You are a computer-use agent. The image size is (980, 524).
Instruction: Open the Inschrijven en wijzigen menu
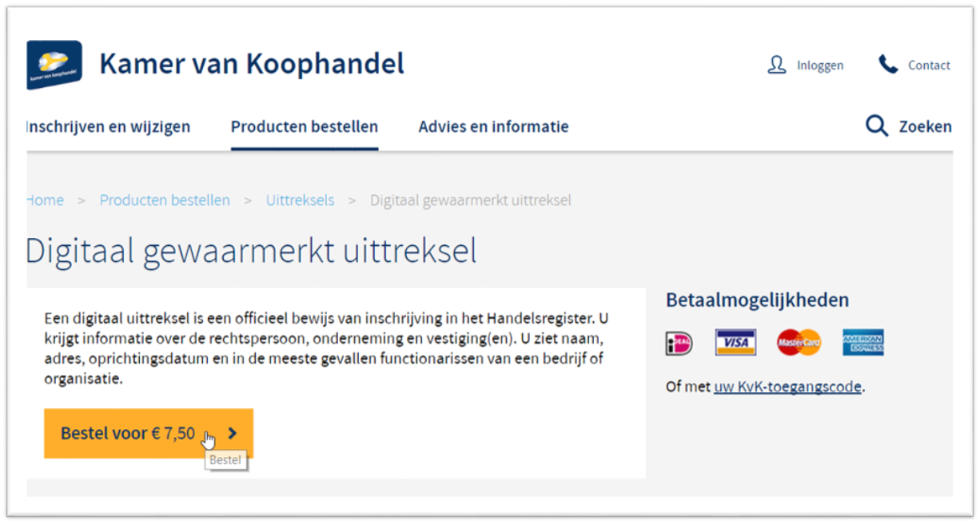tap(109, 126)
